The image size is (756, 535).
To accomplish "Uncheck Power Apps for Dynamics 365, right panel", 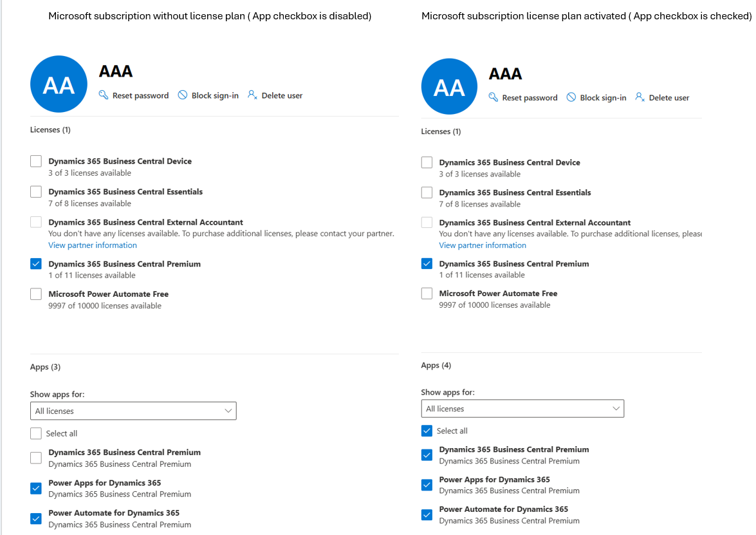I will click(427, 485).
